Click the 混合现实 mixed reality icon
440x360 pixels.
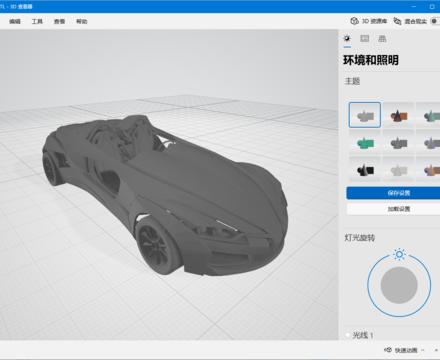397,21
